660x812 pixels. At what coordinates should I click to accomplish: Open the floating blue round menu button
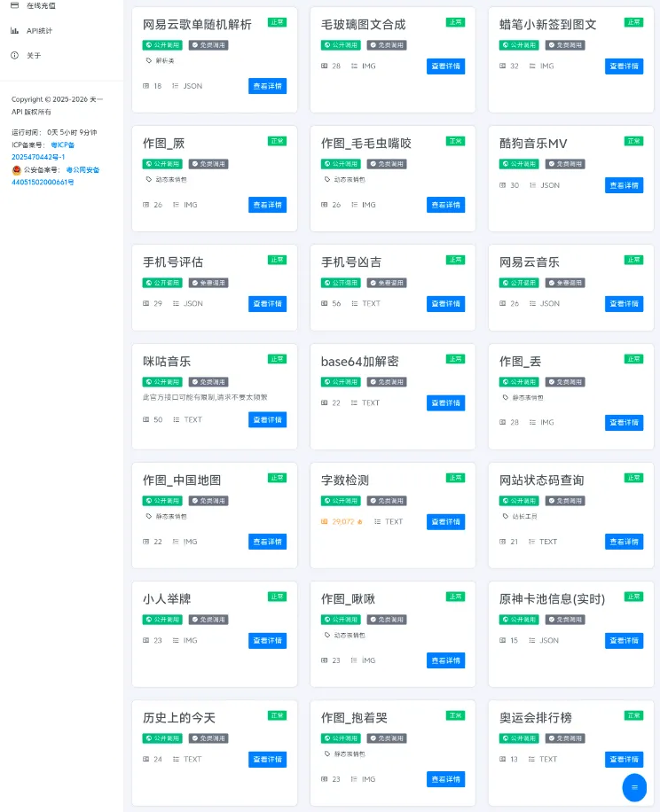click(634, 787)
